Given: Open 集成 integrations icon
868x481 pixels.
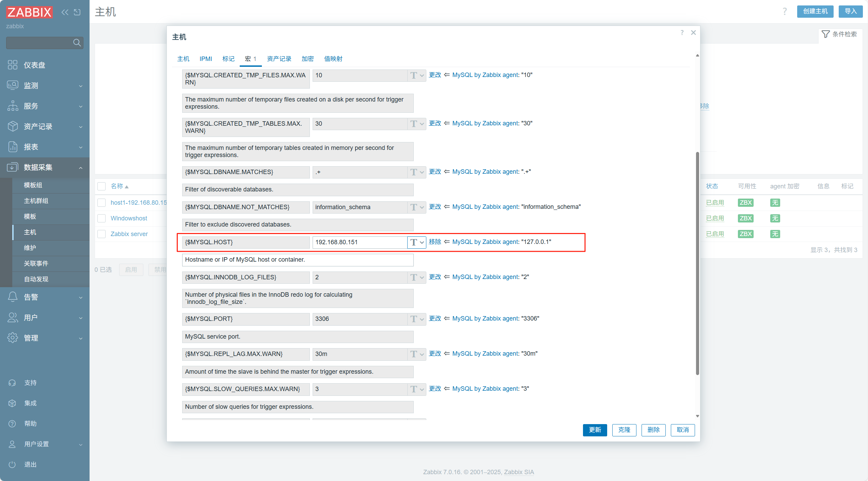Looking at the screenshot, I should coord(12,403).
